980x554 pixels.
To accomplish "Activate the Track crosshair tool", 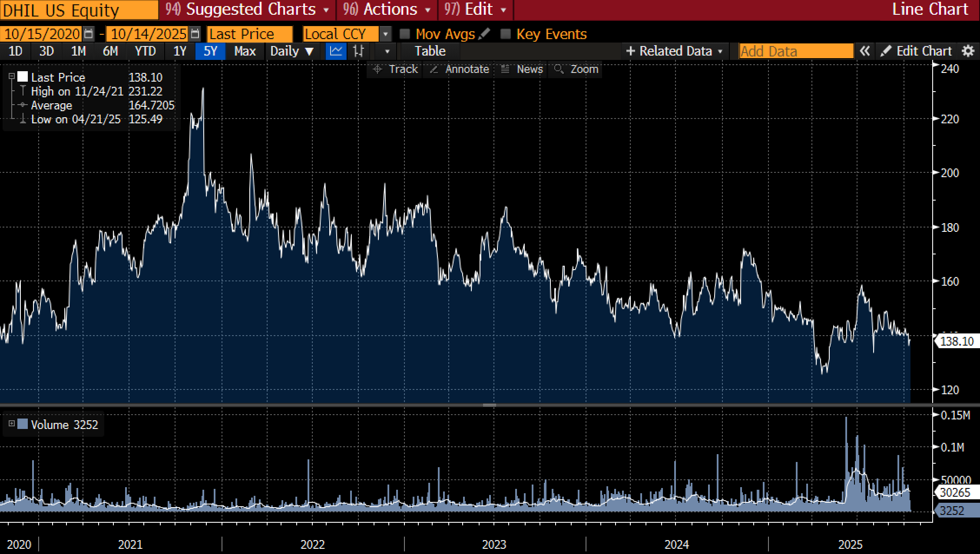I will 395,69.
